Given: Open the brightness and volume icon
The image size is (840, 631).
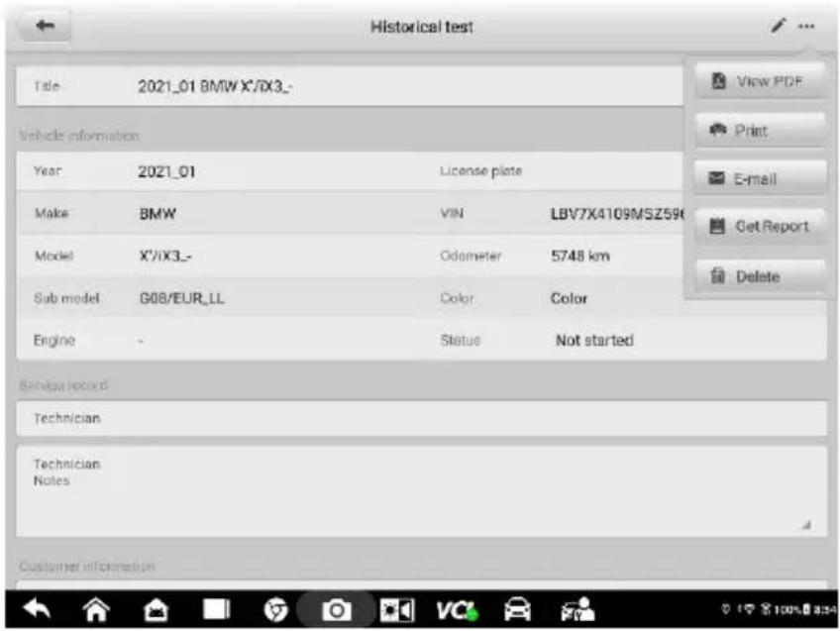Looking at the screenshot, I should [x=396, y=610].
